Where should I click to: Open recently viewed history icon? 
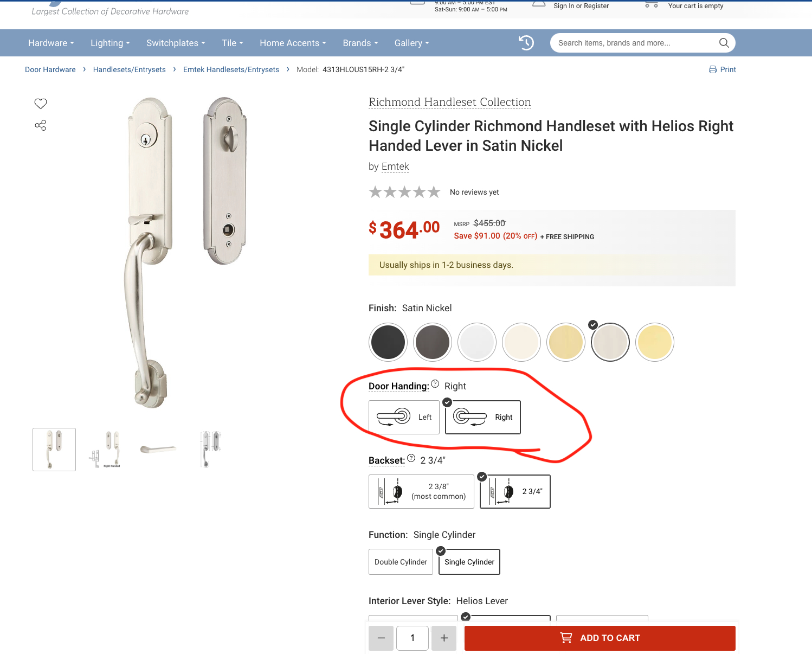[526, 43]
